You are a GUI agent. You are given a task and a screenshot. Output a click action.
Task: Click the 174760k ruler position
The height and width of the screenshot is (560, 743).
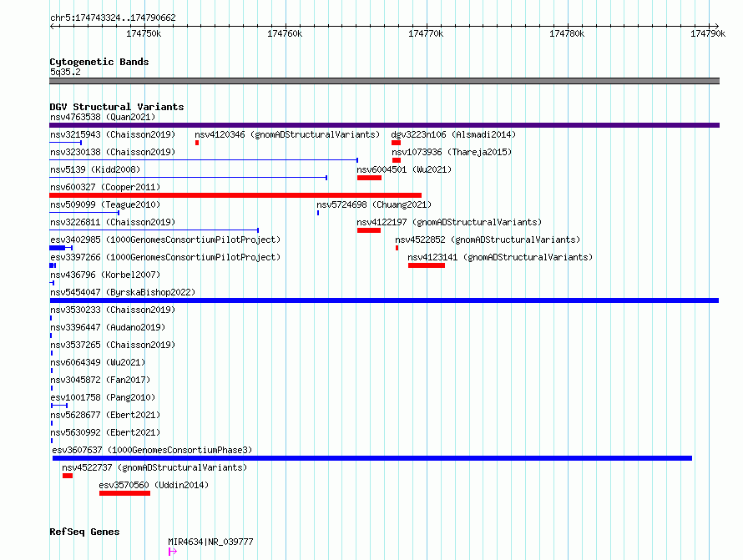coord(285,33)
